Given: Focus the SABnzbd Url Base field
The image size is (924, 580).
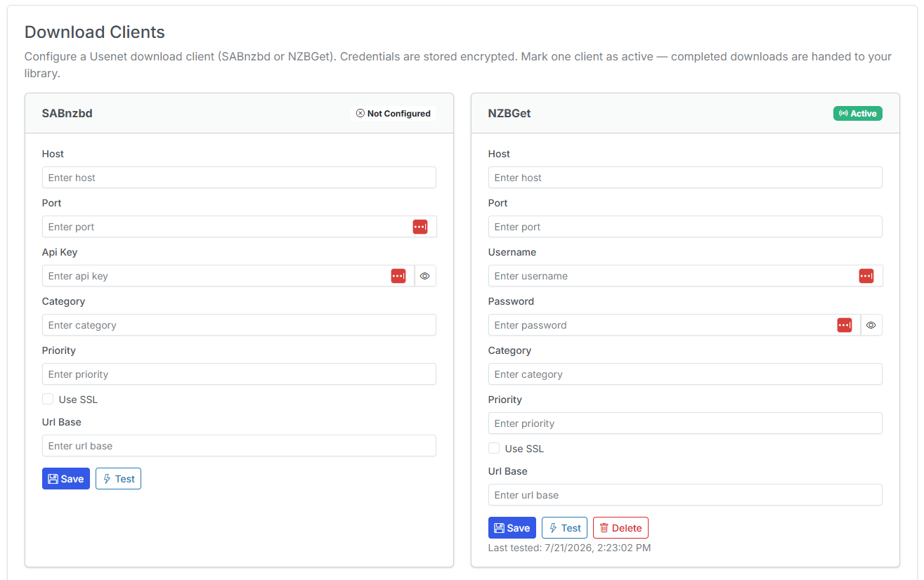Looking at the screenshot, I should pos(239,446).
